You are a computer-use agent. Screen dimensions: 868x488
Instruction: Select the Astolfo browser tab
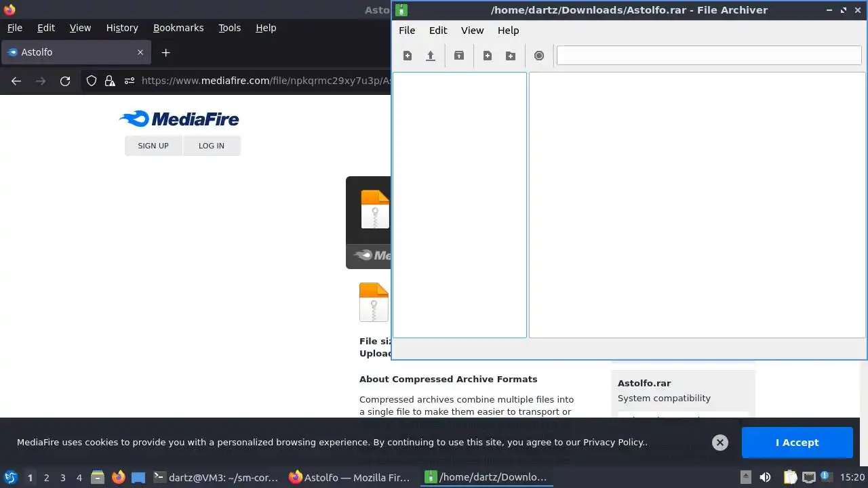point(75,52)
